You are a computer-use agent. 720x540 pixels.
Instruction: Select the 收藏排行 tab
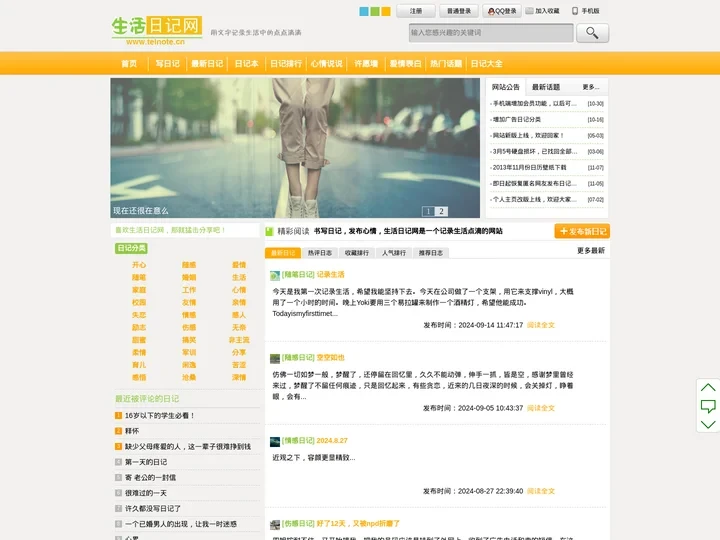[357, 253]
